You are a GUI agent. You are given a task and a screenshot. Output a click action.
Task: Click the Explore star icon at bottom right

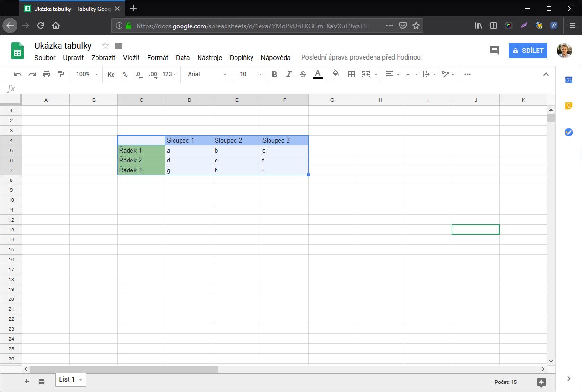click(541, 382)
